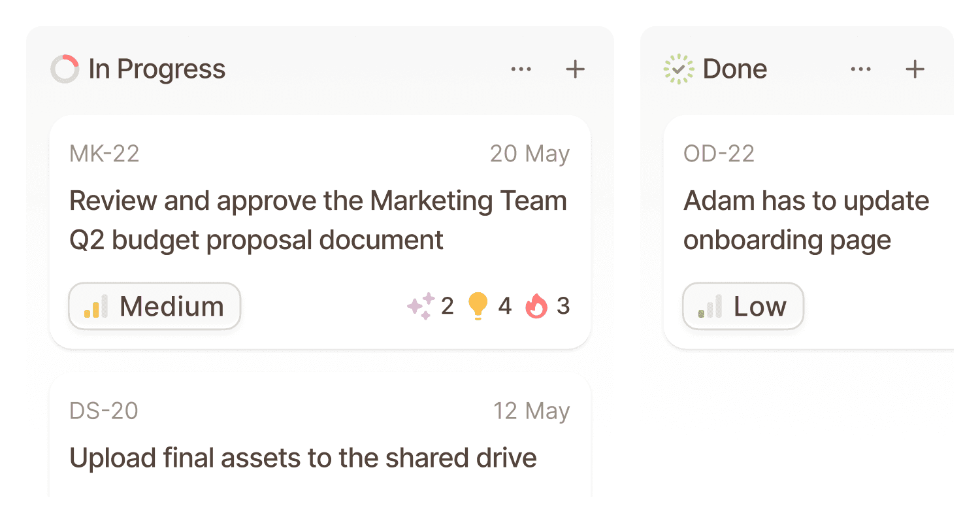Open the In Progress column options menu

coord(521,69)
